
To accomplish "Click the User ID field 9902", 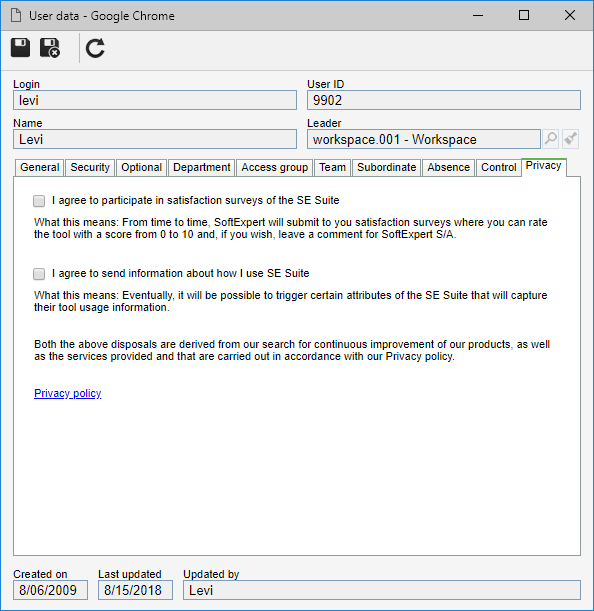I will 444,100.
